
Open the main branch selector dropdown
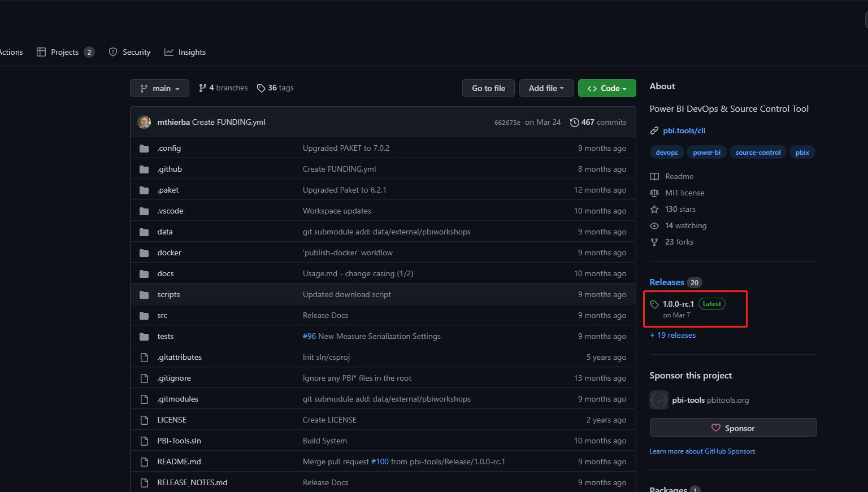tap(159, 88)
